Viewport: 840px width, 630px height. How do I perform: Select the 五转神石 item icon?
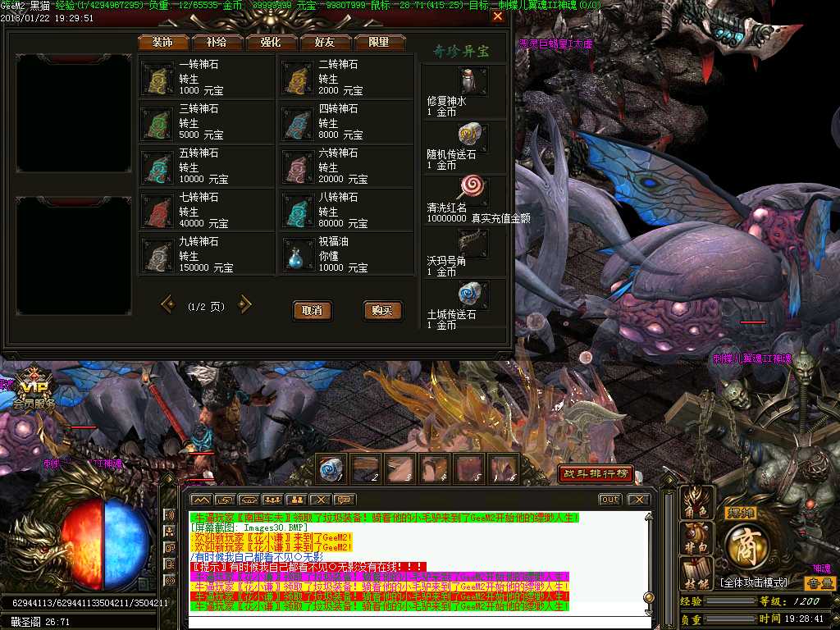(158, 167)
